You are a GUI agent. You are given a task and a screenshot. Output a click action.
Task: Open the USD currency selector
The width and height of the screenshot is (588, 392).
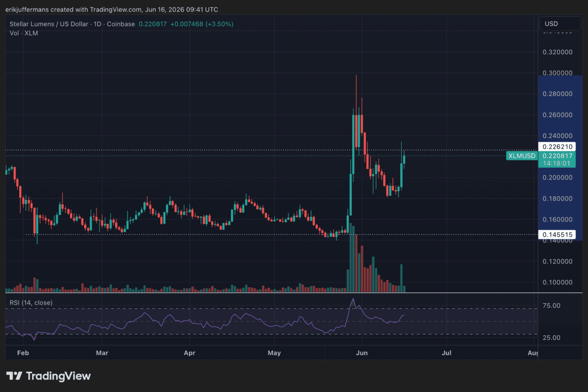click(x=560, y=24)
